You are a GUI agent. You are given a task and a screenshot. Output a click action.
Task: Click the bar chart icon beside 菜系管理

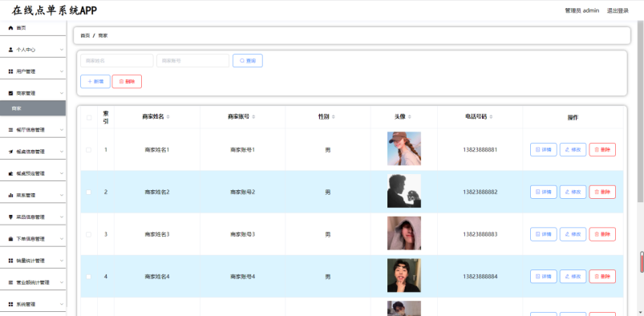click(x=10, y=195)
